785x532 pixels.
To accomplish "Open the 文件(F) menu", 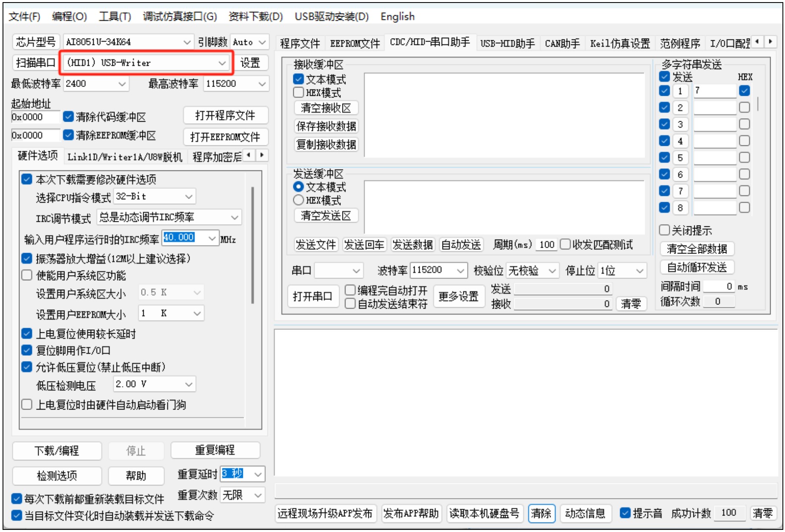I will [24, 17].
